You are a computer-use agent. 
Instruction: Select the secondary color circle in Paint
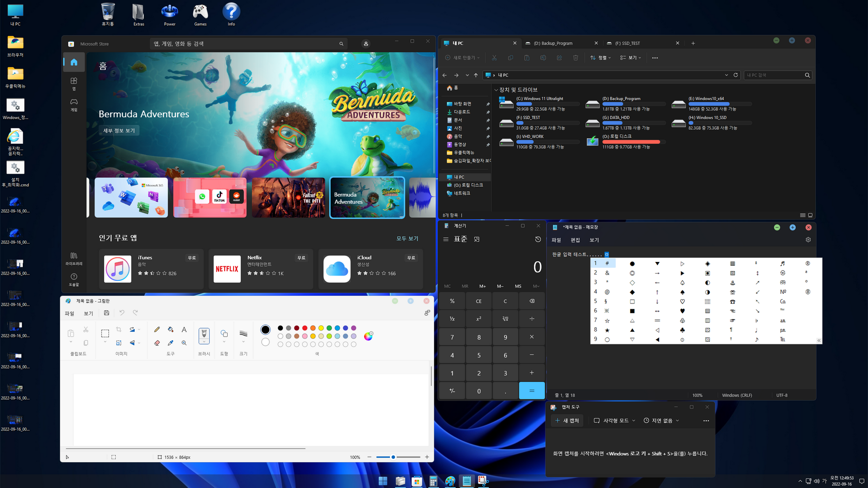(265, 342)
